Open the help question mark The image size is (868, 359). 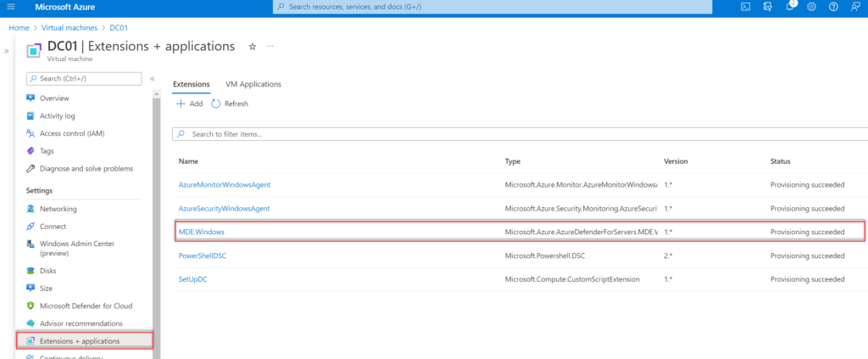tap(834, 7)
